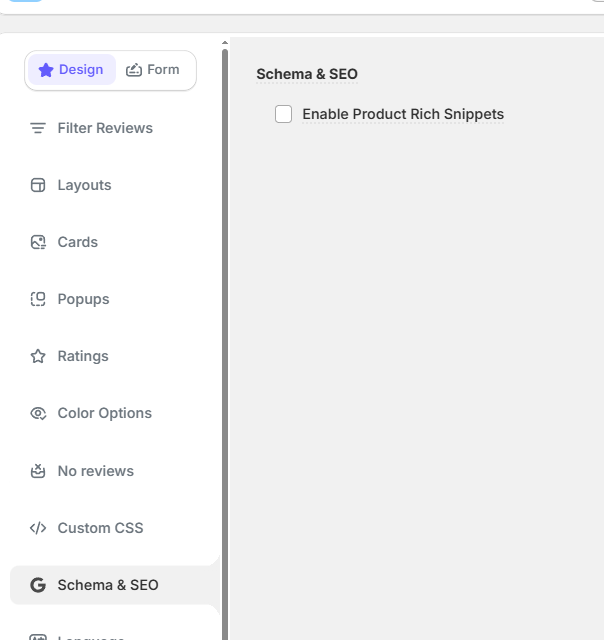
Task: Select the Cards image icon
Action: (x=38, y=242)
